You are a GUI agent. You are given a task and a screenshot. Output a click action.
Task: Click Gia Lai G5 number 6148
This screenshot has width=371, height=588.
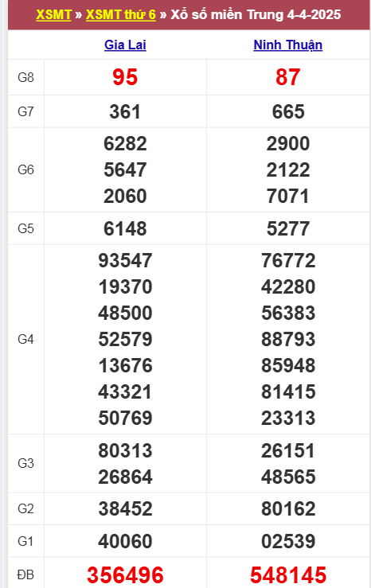[125, 228]
